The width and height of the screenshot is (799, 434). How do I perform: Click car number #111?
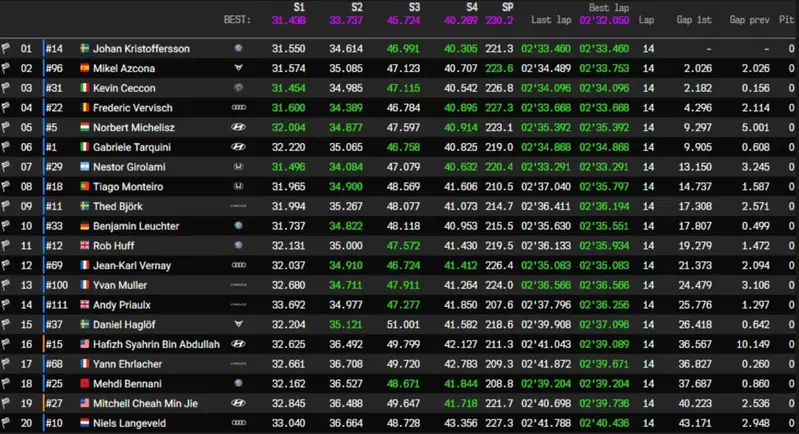click(x=57, y=305)
